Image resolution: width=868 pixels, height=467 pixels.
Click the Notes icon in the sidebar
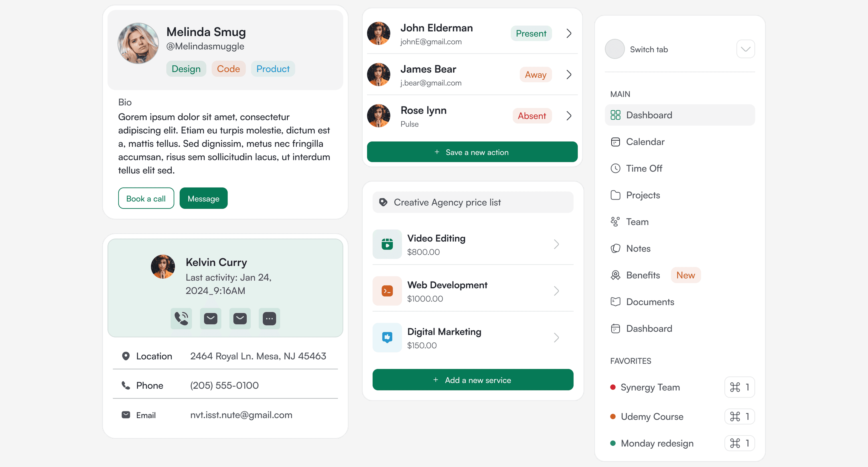[x=615, y=248]
